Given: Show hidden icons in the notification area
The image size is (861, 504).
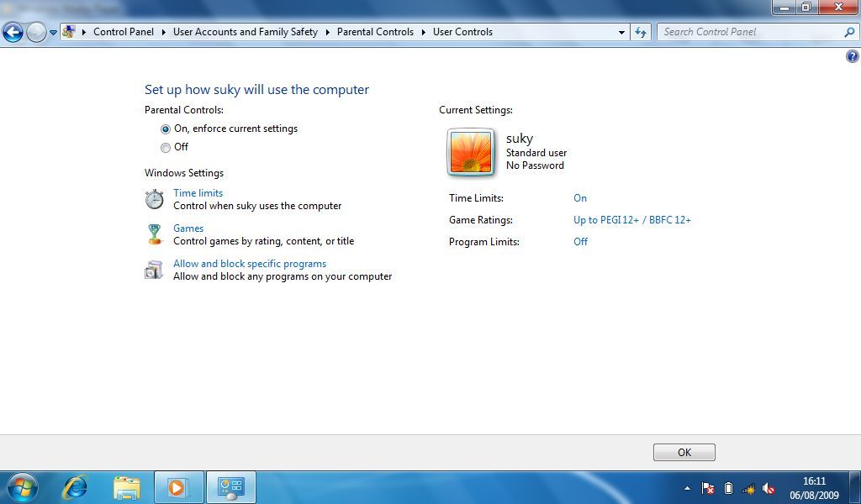Looking at the screenshot, I should pos(686,487).
